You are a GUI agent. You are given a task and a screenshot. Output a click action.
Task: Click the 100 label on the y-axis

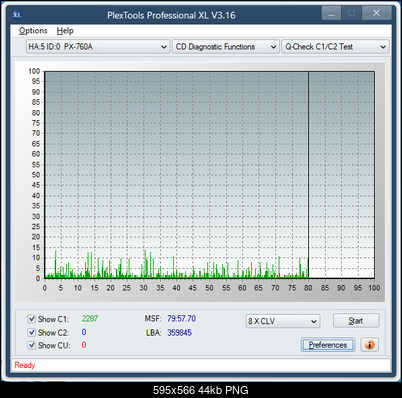click(34, 71)
